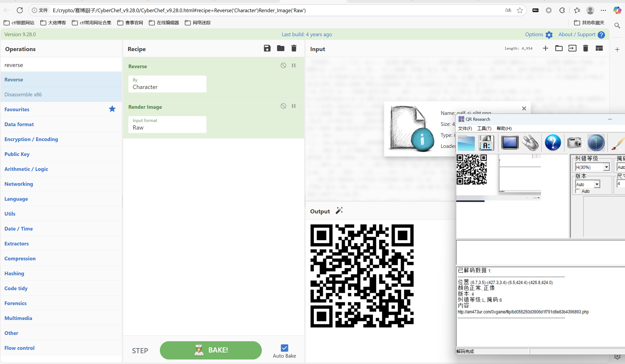Expand the error correction level H(30%) dropdown

[606, 167]
